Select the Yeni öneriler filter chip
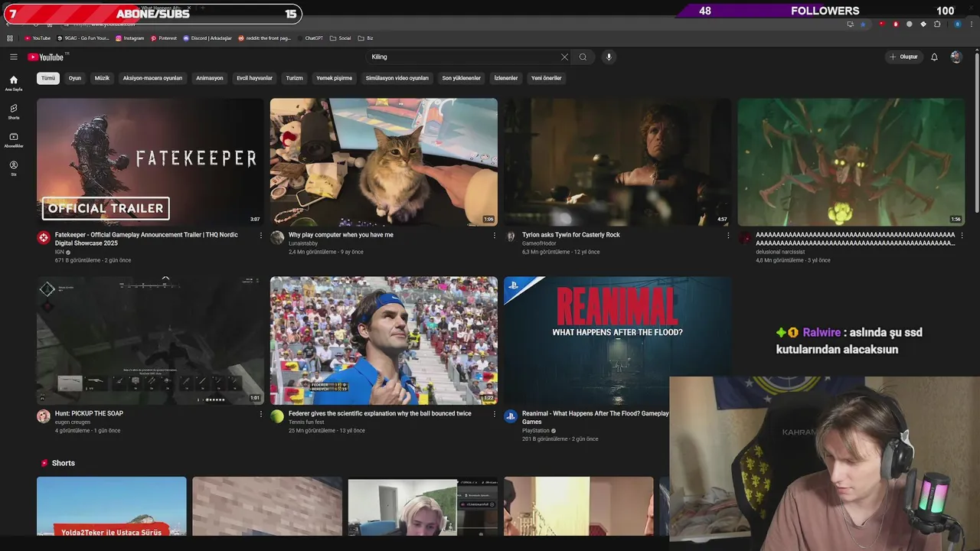Viewport: 980px width, 551px height. 547,78
